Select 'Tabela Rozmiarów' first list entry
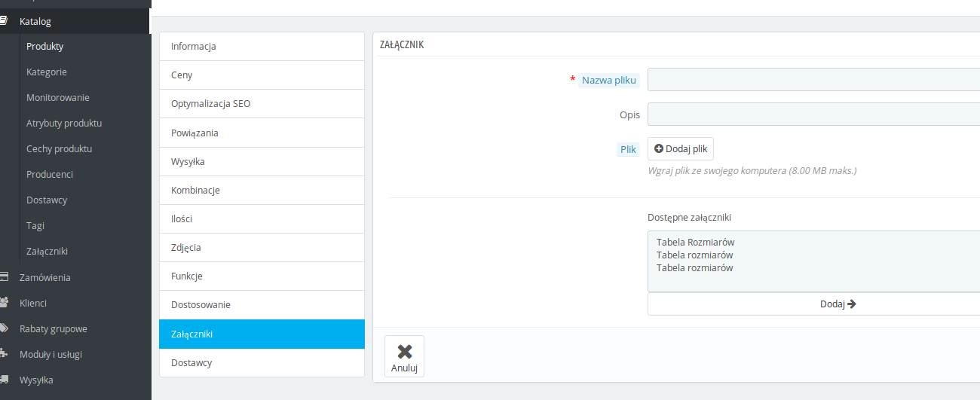Image resolution: width=980 pixels, height=400 pixels. click(695, 242)
